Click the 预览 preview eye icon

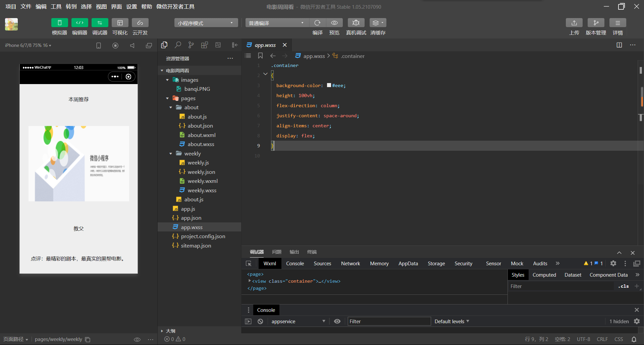coord(334,22)
